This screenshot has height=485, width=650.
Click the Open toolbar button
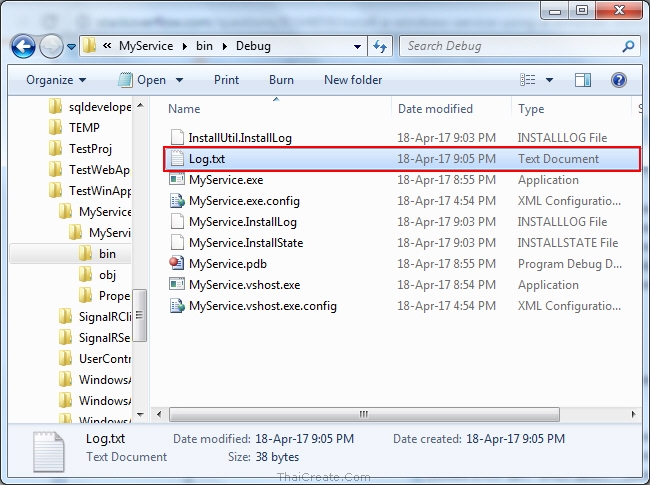143,80
